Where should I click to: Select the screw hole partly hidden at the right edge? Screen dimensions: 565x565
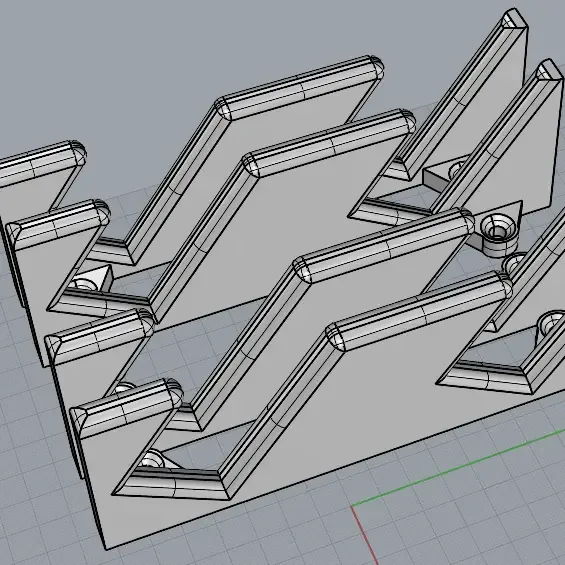click(x=551, y=323)
